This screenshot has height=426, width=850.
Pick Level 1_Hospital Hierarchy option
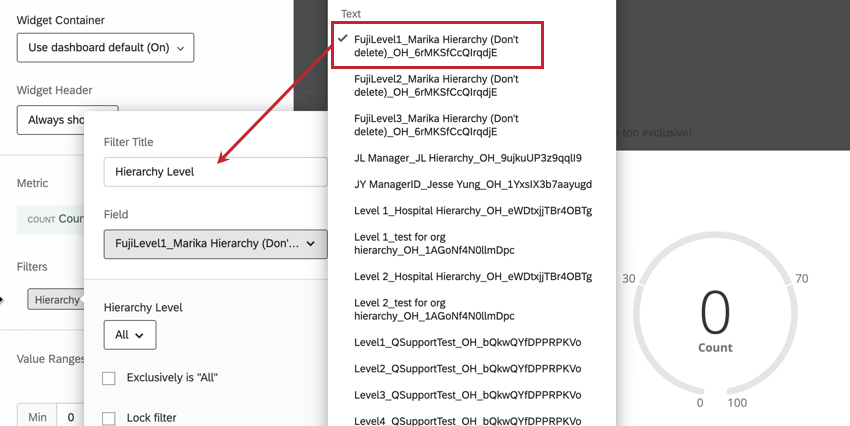pos(472,211)
